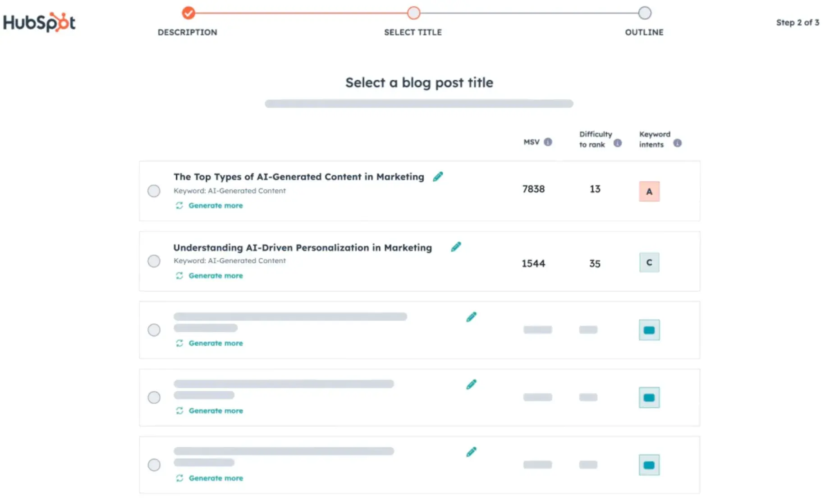Click the 'Keyword intents' column header

tap(655, 139)
